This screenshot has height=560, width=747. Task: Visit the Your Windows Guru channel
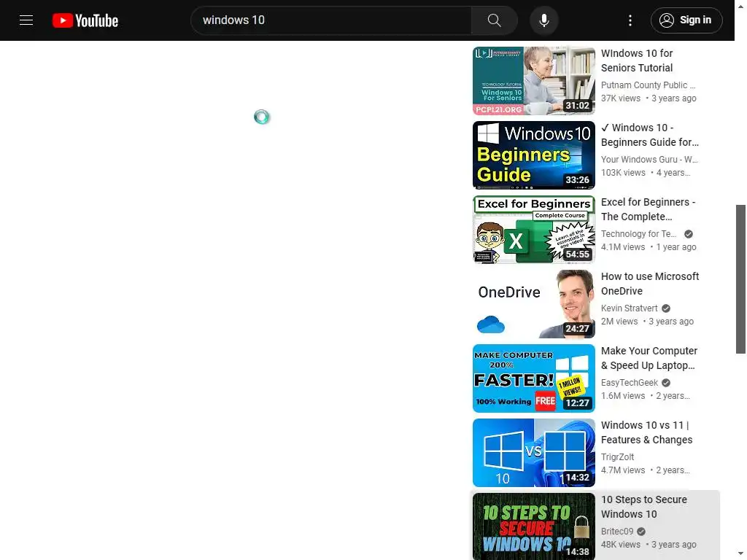[649, 159]
